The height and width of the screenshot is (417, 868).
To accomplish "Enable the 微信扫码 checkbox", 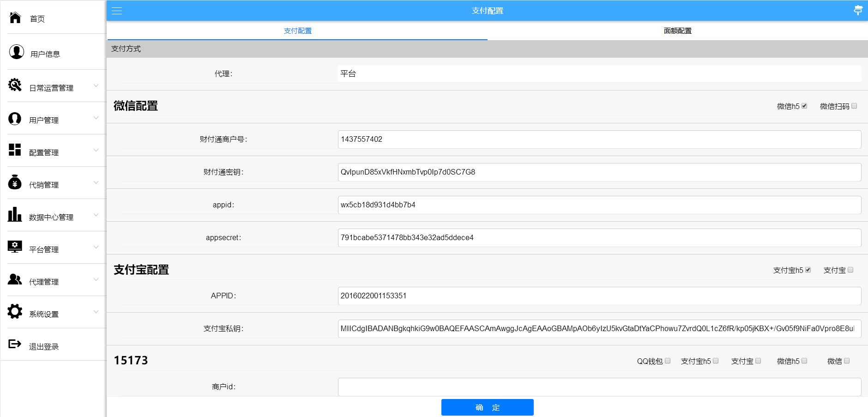I will 854,106.
